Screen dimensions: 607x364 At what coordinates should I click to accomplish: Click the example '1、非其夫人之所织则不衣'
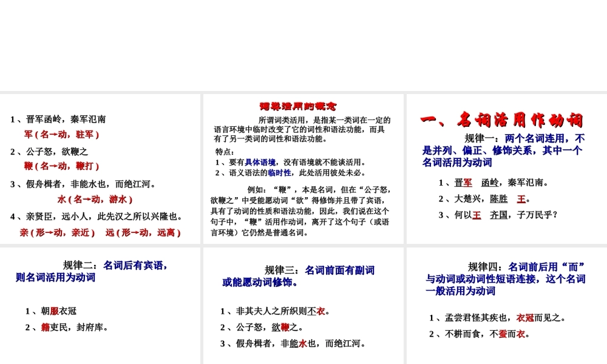pyautogui.click(x=275, y=311)
